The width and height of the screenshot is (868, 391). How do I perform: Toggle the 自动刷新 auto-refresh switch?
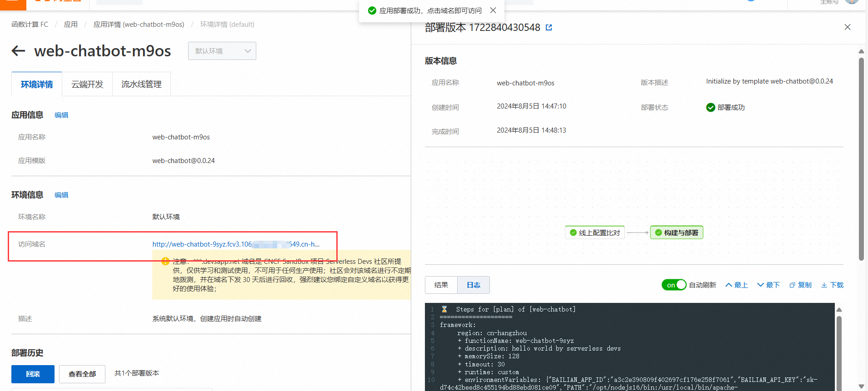coord(674,285)
